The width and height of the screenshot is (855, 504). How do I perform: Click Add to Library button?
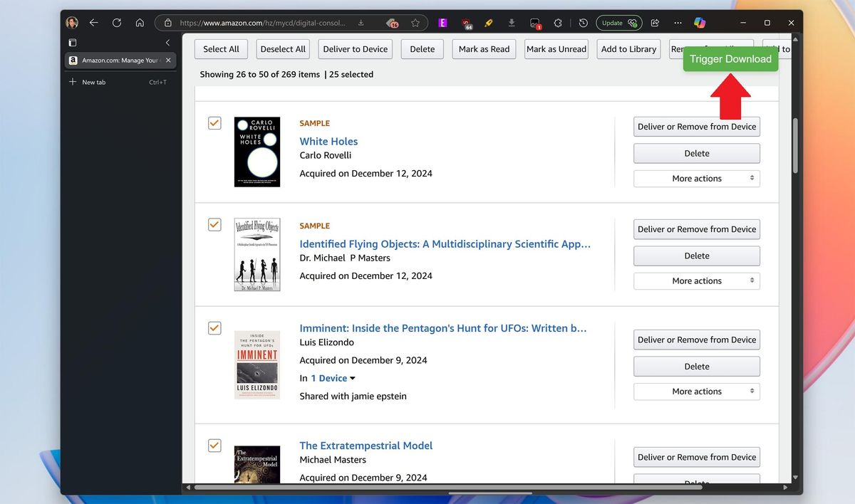tap(628, 49)
